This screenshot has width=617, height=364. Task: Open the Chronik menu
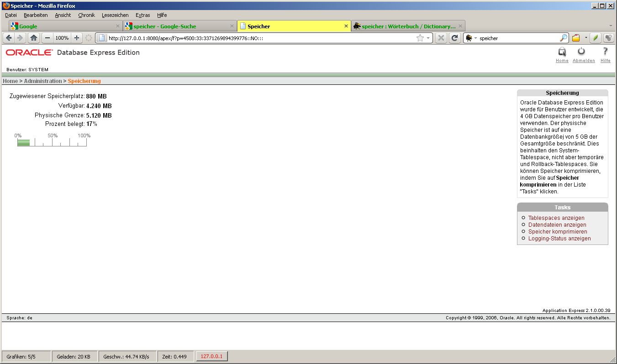pyautogui.click(x=86, y=15)
